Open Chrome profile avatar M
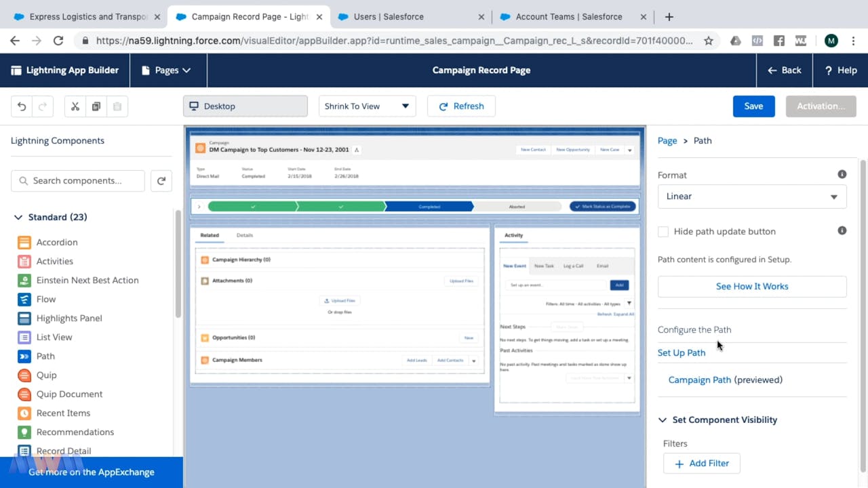The image size is (868, 488). (831, 41)
